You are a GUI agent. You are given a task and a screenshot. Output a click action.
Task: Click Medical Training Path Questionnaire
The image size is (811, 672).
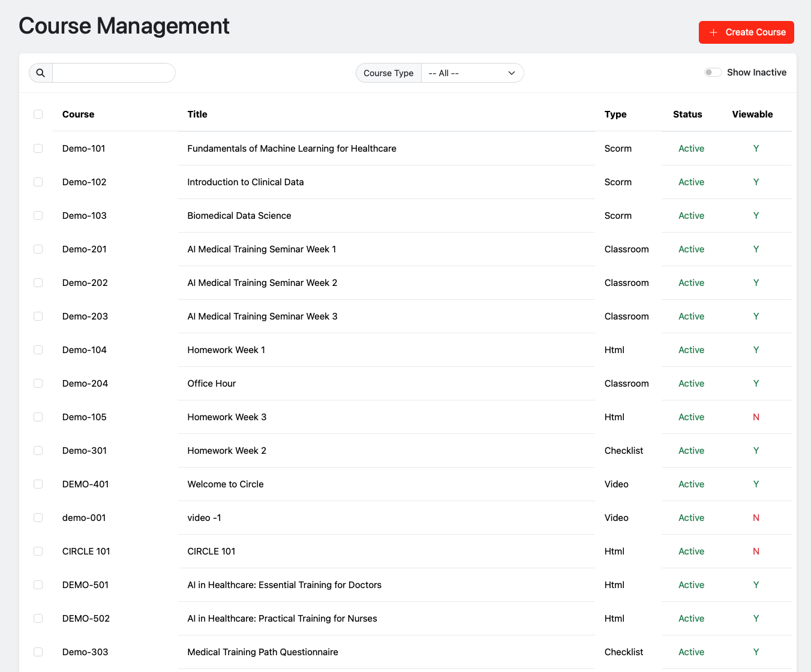263,652
